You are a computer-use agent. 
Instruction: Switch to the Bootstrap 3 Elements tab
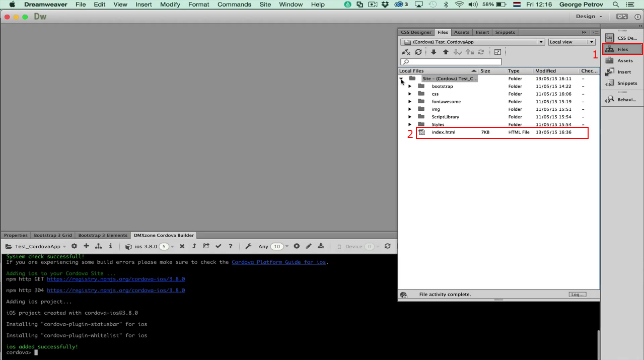point(103,235)
